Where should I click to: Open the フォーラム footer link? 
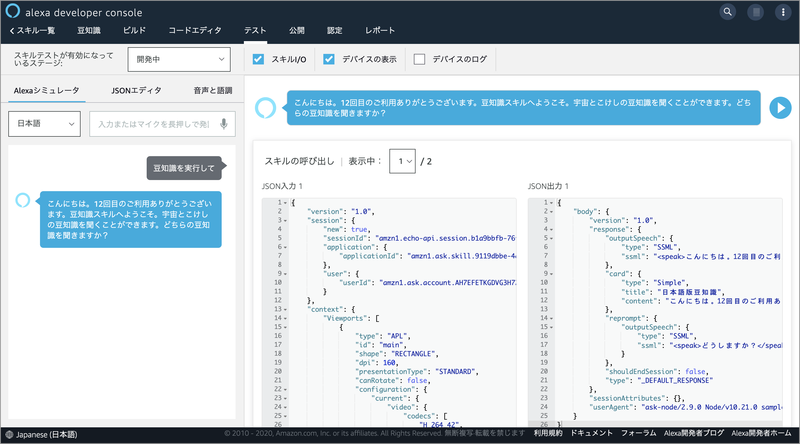pyautogui.click(x=638, y=433)
